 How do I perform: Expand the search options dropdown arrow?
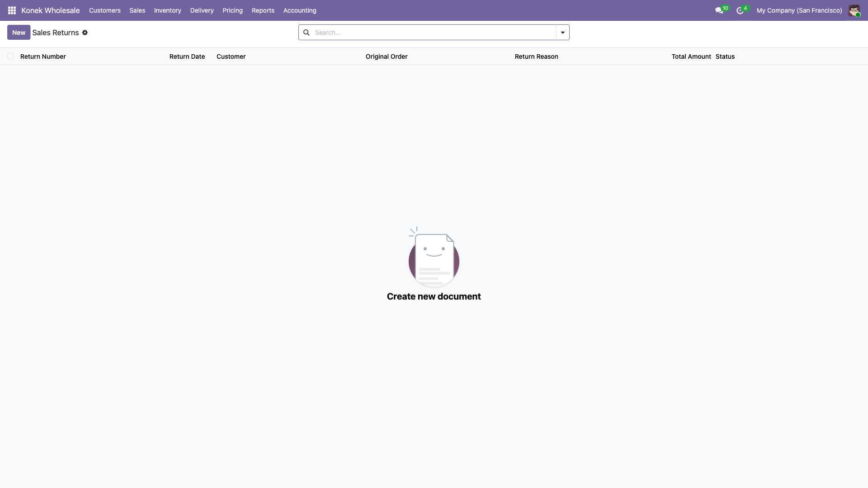tap(563, 33)
